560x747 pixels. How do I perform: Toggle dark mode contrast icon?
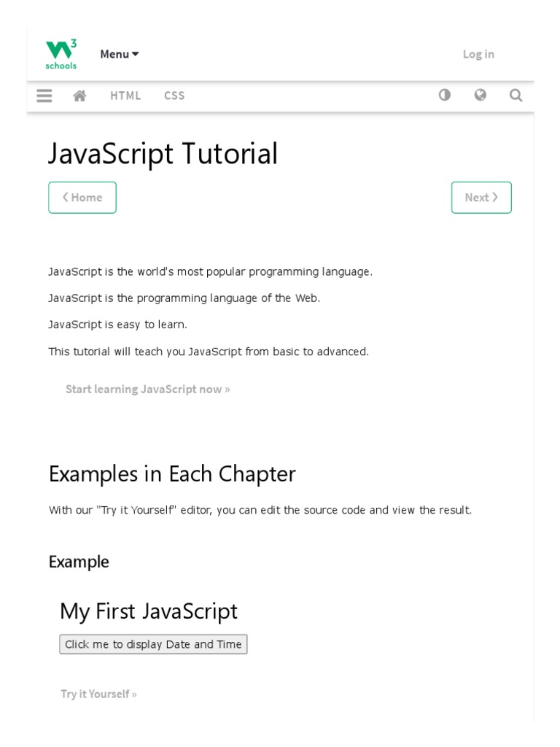click(x=444, y=95)
